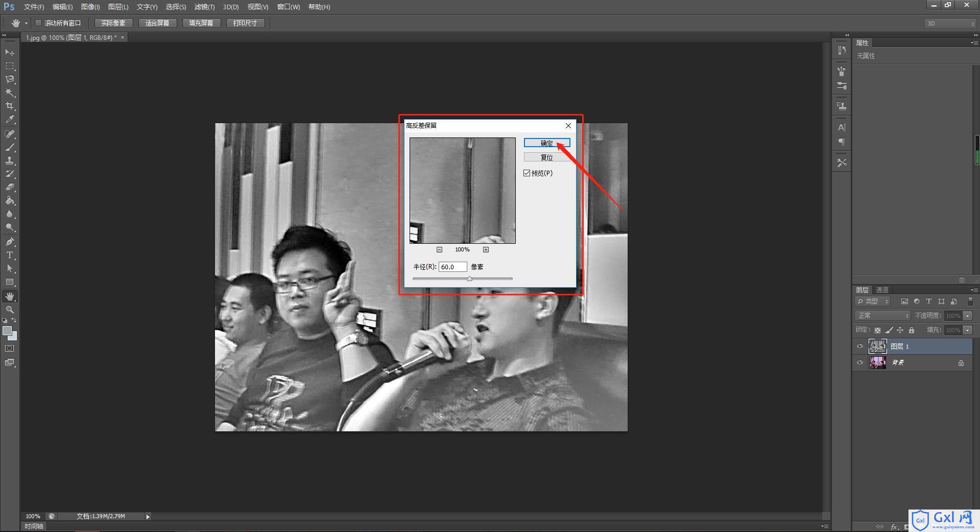Open the 正常 blend mode dropdown

click(882, 316)
